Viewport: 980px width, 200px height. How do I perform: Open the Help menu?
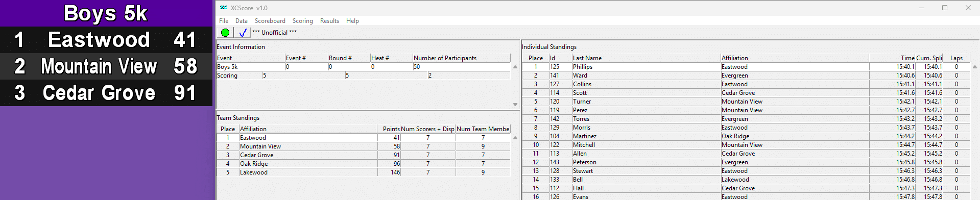(352, 21)
